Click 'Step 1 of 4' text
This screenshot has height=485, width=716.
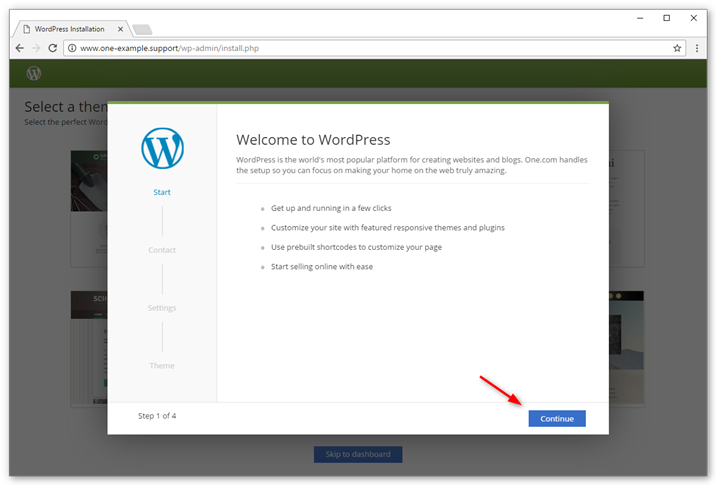pos(157,416)
